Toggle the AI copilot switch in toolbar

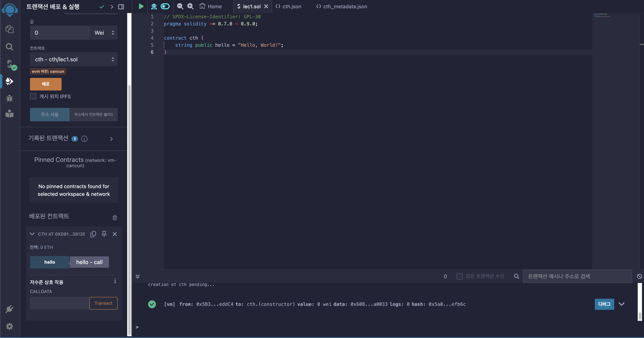point(165,7)
